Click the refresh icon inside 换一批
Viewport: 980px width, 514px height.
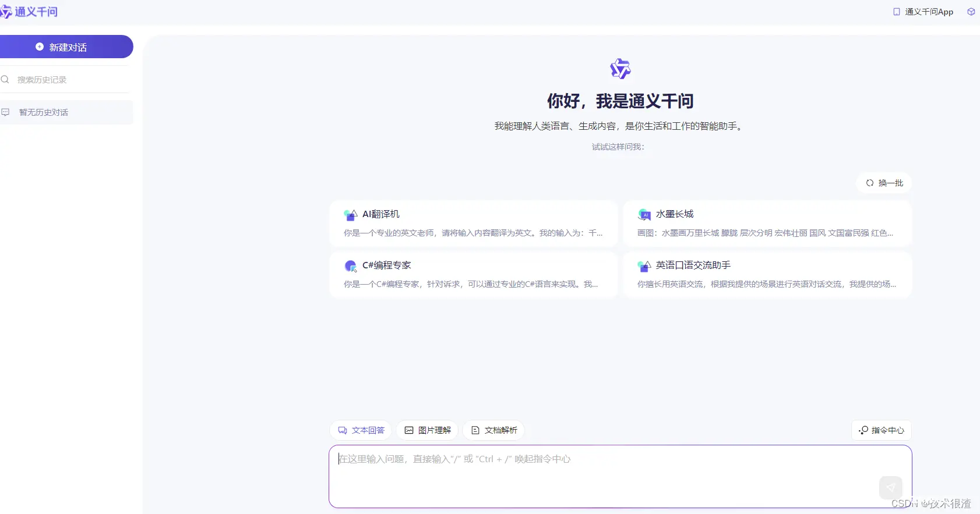point(870,183)
